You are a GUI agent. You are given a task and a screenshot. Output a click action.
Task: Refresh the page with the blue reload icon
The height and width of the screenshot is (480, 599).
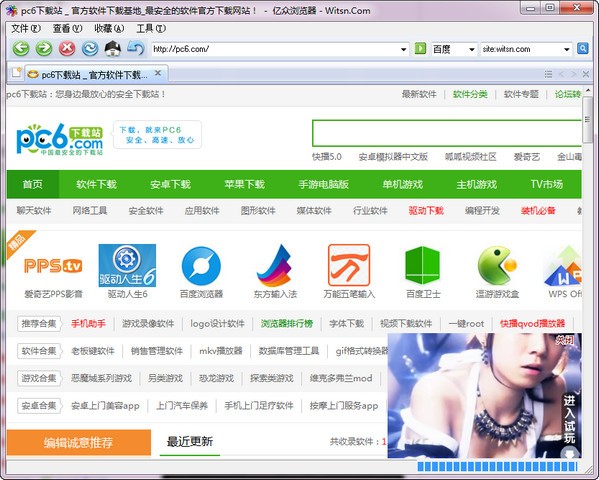tap(90, 49)
